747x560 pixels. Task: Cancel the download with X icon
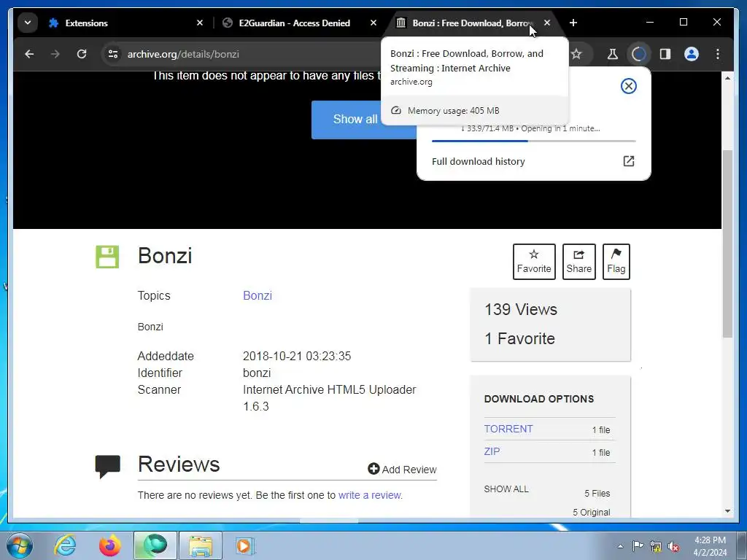[628, 86]
